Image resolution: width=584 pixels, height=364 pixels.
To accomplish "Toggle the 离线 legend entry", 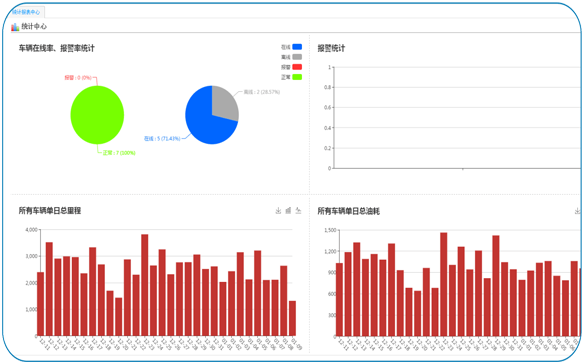I will (x=291, y=57).
